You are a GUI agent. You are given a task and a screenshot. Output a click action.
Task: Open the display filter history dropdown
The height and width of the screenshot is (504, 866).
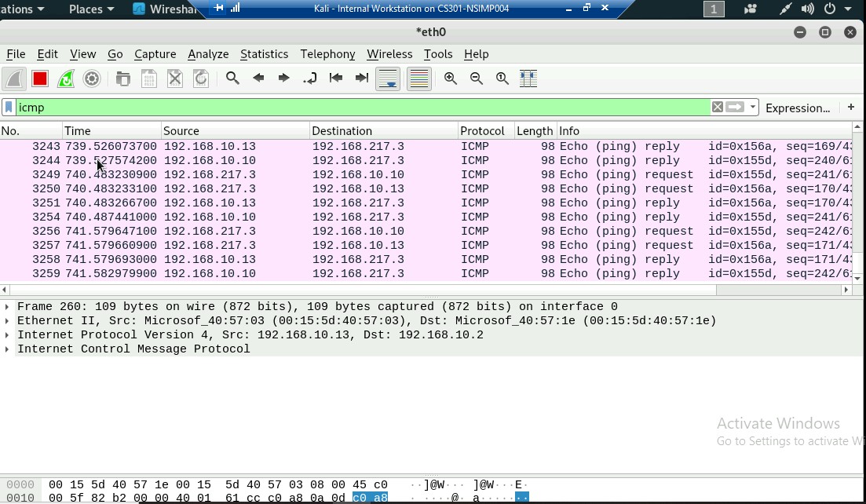click(x=753, y=108)
